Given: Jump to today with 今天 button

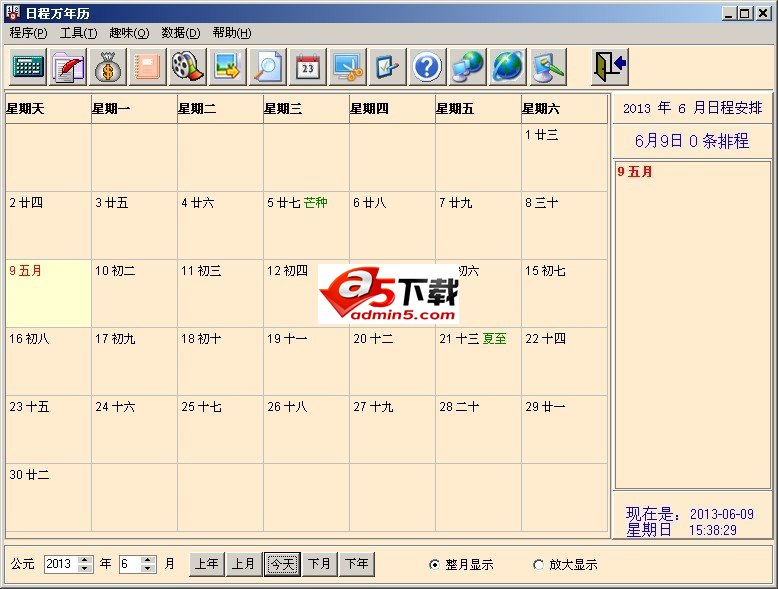Looking at the screenshot, I should click(x=282, y=564).
